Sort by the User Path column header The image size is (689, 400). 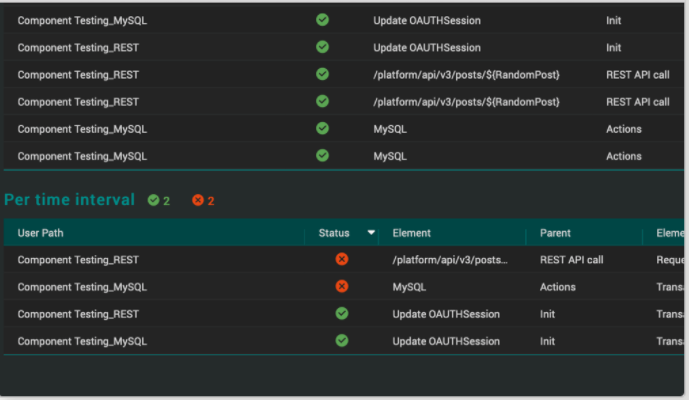(x=42, y=233)
